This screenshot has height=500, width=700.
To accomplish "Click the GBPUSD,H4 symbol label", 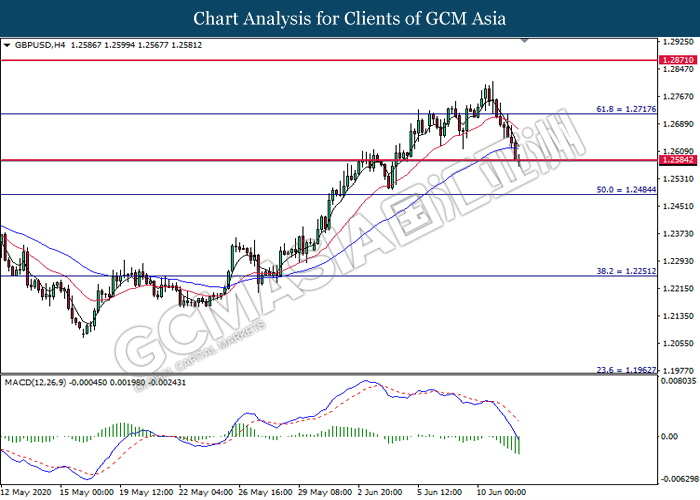I will [x=40, y=45].
